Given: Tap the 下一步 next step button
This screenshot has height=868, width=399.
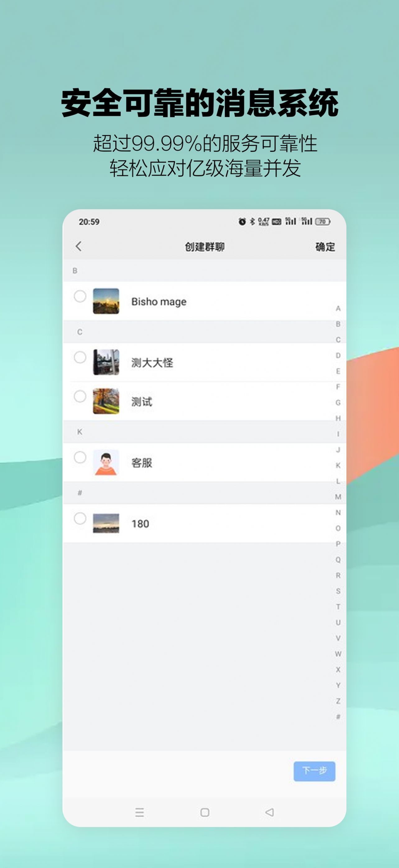Looking at the screenshot, I should 314,771.
